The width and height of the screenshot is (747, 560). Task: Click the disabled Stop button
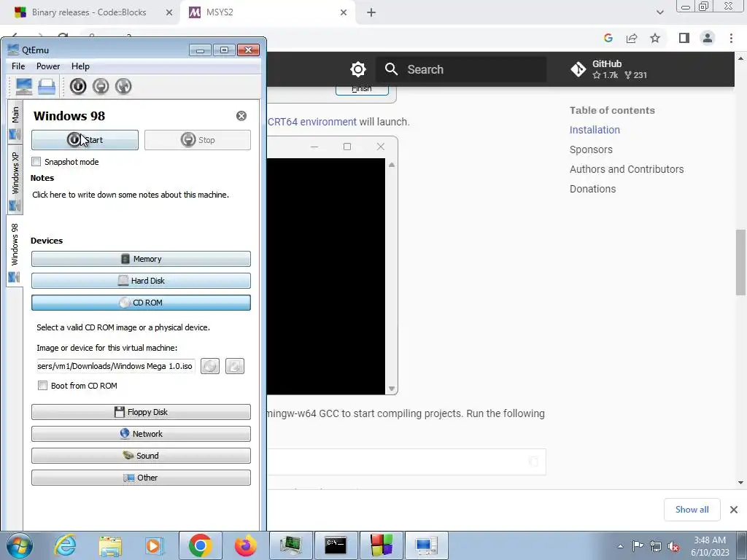[x=198, y=140]
